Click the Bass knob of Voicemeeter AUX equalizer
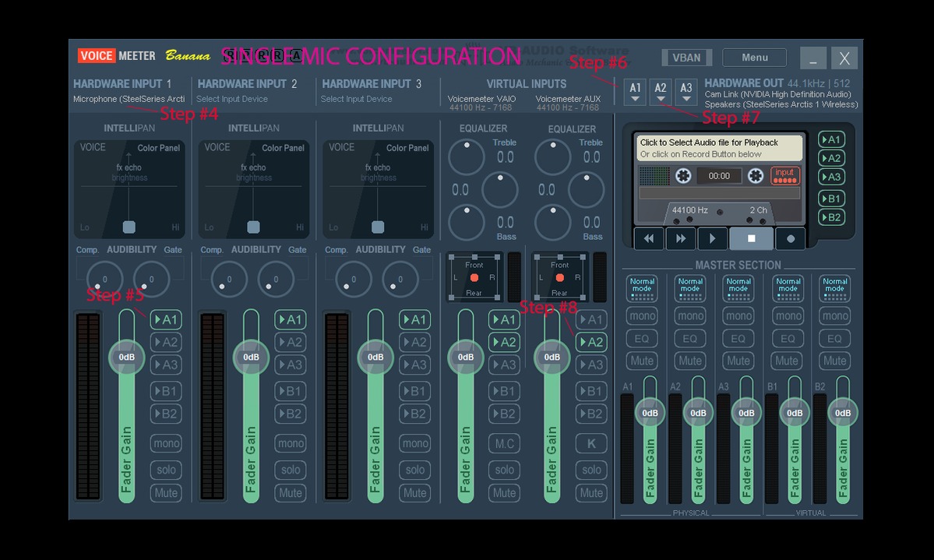 point(553,222)
